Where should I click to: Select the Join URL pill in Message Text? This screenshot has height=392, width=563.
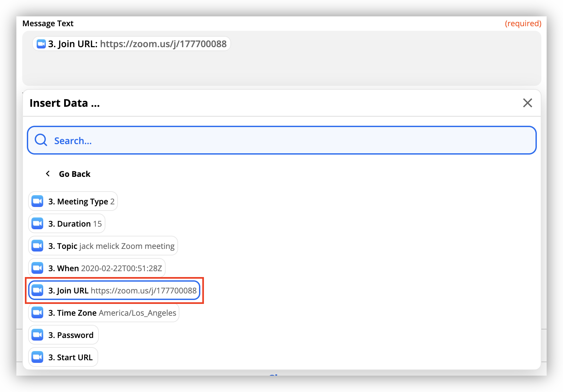coord(137,44)
